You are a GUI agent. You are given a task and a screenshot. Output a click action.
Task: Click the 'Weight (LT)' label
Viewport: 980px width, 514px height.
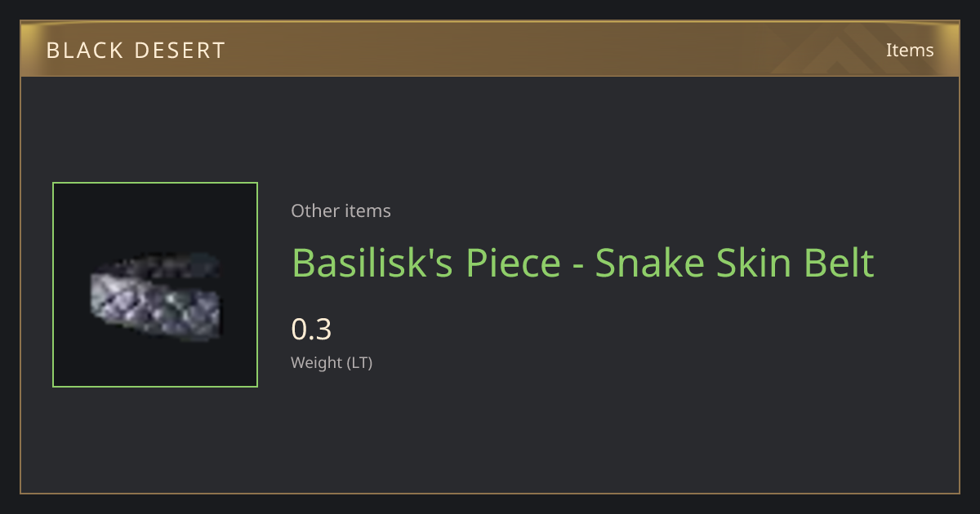pos(332,362)
